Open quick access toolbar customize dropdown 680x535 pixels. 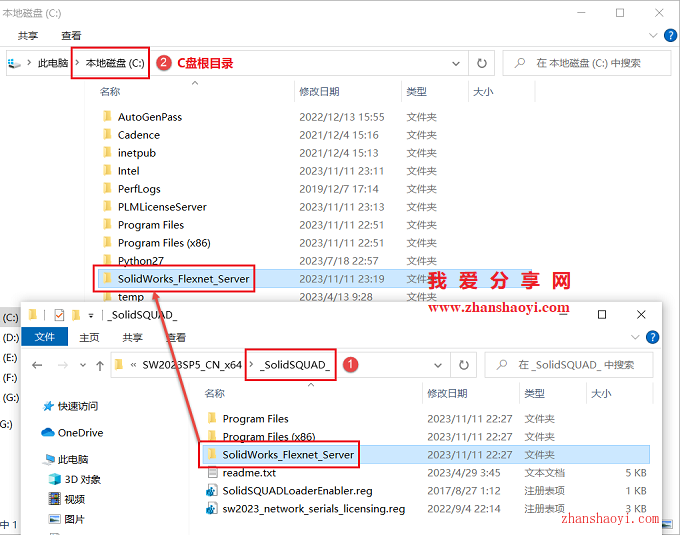(x=91, y=316)
